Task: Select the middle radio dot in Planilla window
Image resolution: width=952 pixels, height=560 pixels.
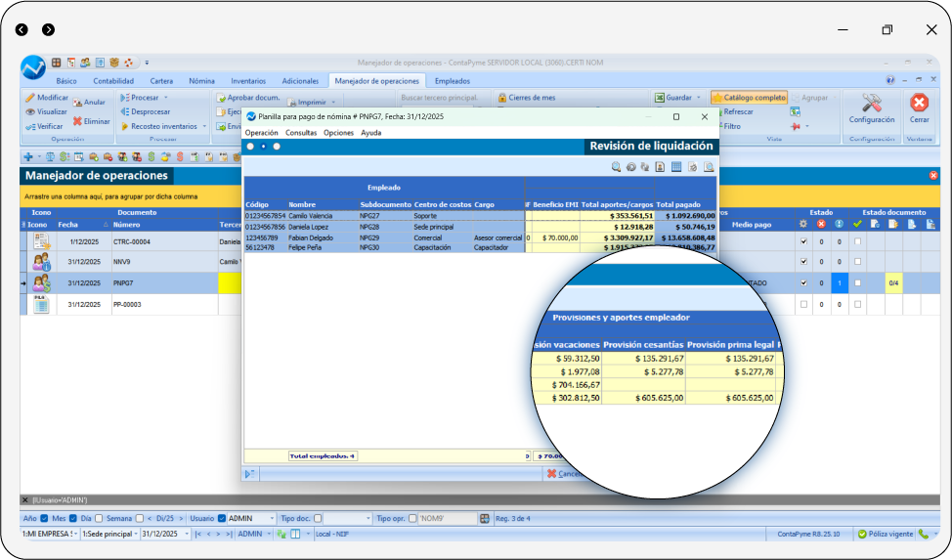Action: [264, 147]
